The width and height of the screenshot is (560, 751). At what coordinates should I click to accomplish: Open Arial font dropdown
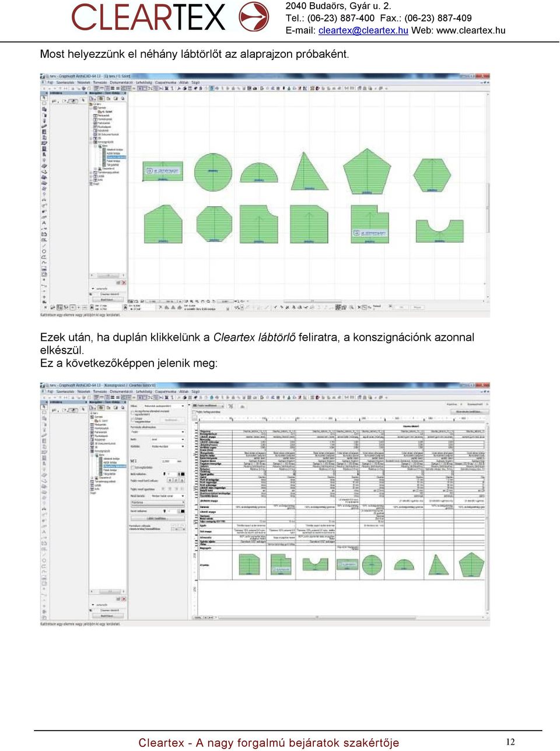pyautogui.click(x=168, y=439)
